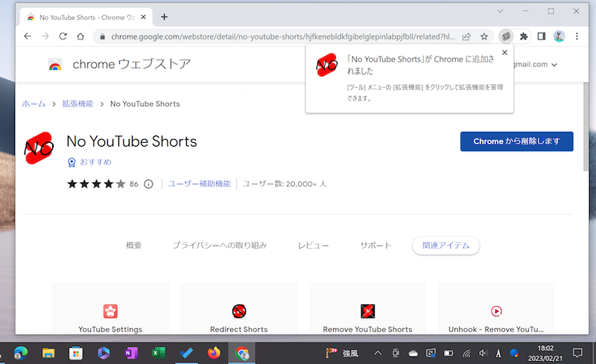
Task: Show hidden system tray icons
Action: tap(378, 352)
